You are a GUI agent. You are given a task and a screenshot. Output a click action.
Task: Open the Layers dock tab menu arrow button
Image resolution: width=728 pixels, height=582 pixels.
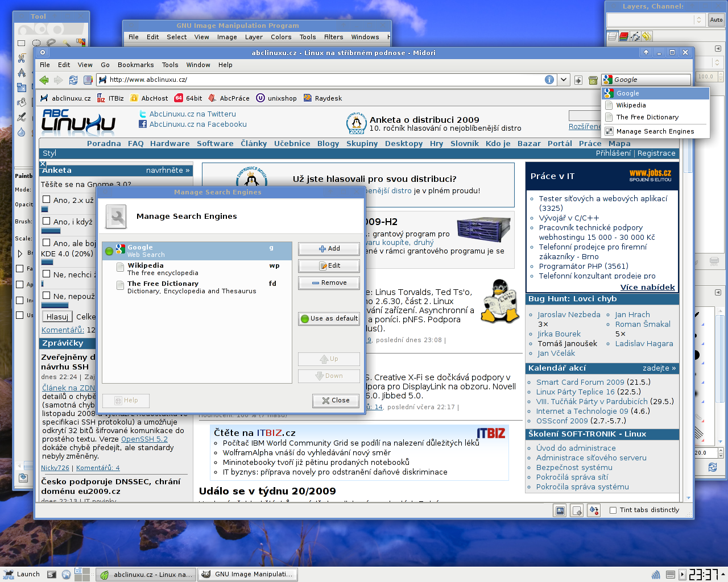[x=718, y=48]
